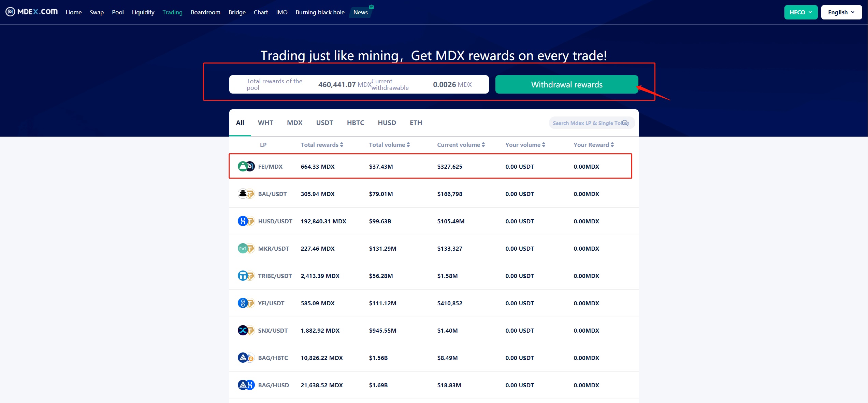Click the HUSD/USDT pair name

click(x=275, y=221)
